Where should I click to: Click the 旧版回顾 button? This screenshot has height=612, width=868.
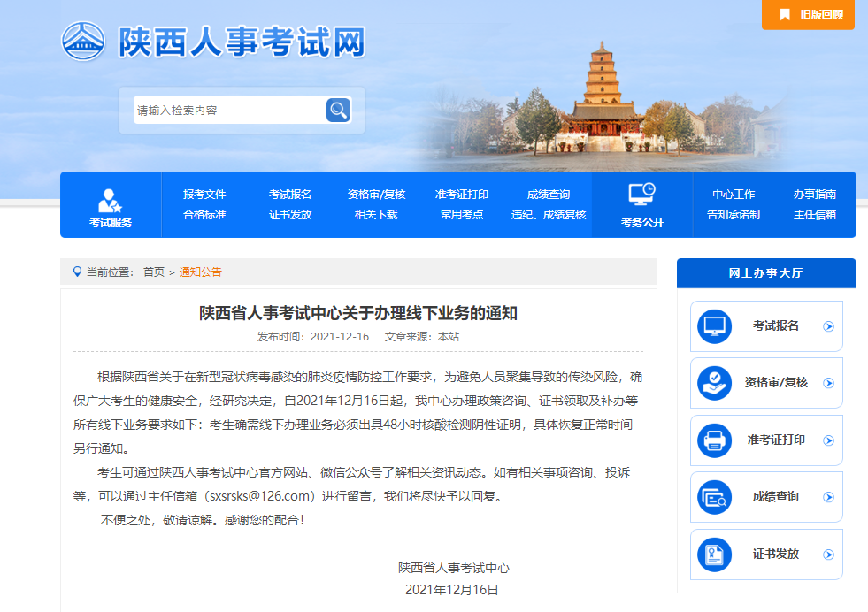click(808, 15)
